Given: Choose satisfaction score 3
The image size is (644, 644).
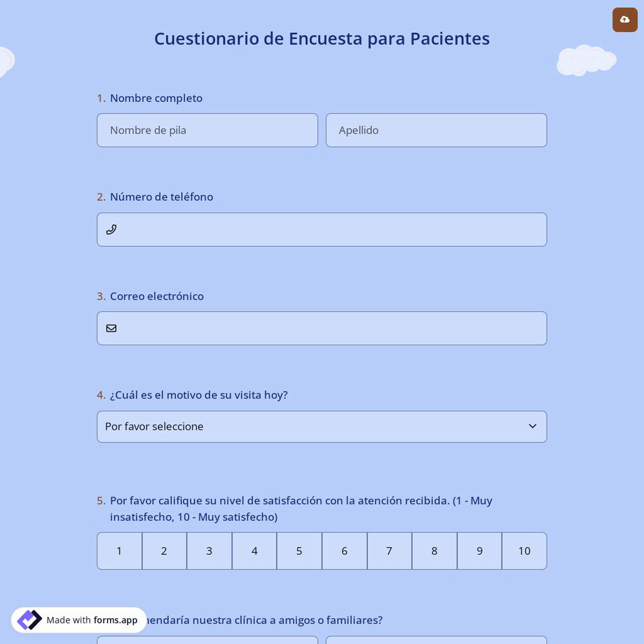Looking at the screenshot, I should tap(209, 551).
